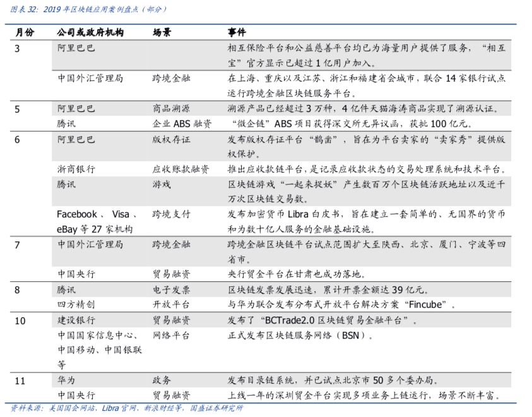This screenshot has width=532, height=417.
Task: Select month cell 7
Action: coord(17,245)
